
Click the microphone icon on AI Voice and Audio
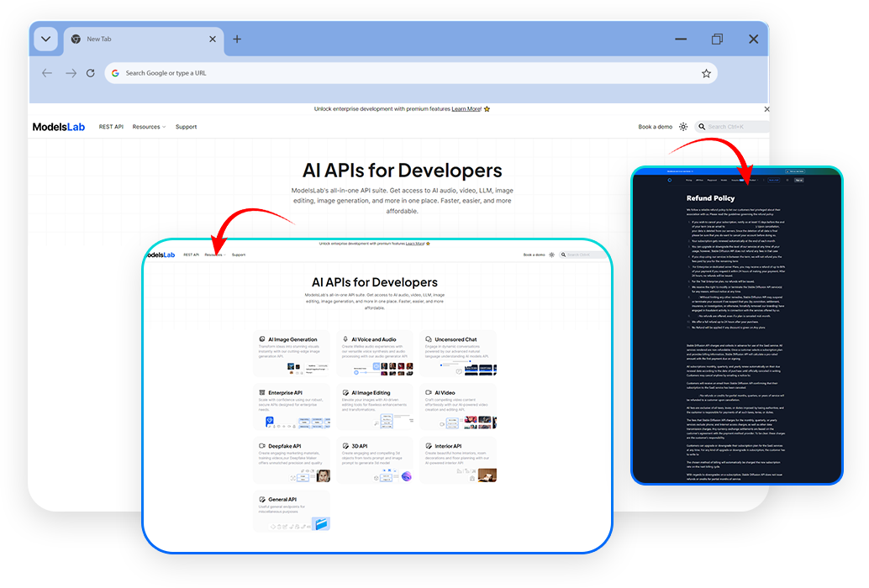coord(345,339)
